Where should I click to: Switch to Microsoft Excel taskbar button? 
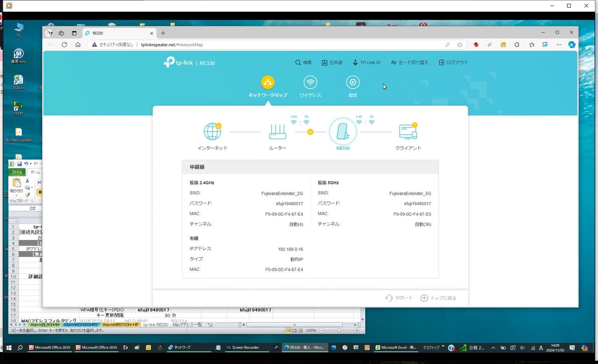(395, 348)
